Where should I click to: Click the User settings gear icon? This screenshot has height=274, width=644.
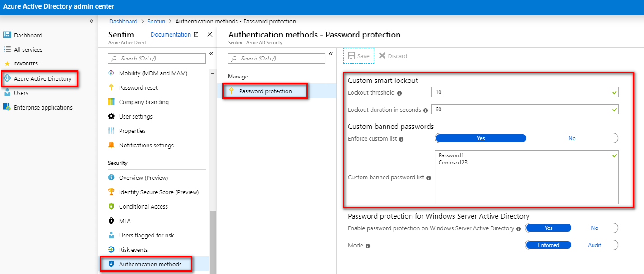pos(111,116)
